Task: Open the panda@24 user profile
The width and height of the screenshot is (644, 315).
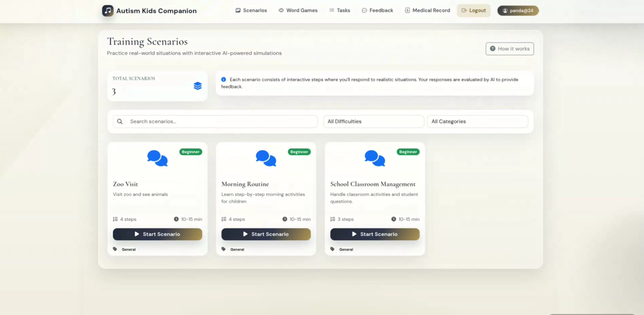Action: (x=518, y=11)
